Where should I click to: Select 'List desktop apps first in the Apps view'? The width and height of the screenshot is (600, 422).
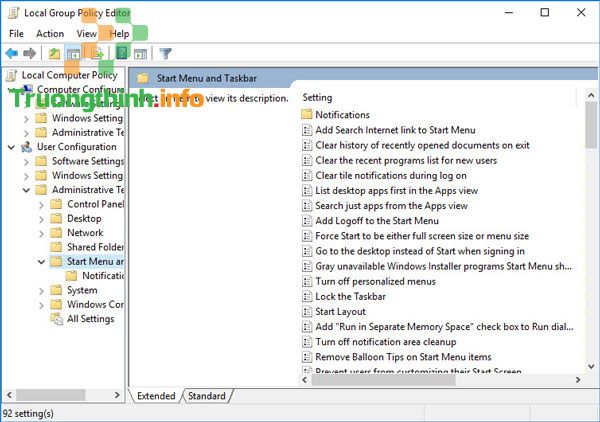tap(396, 190)
